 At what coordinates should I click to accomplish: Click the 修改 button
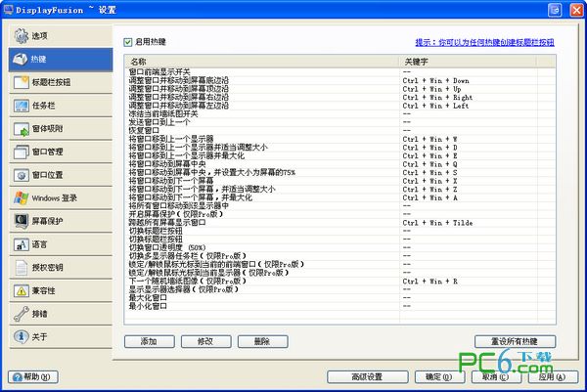pyautogui.click(x=205, y=341)
